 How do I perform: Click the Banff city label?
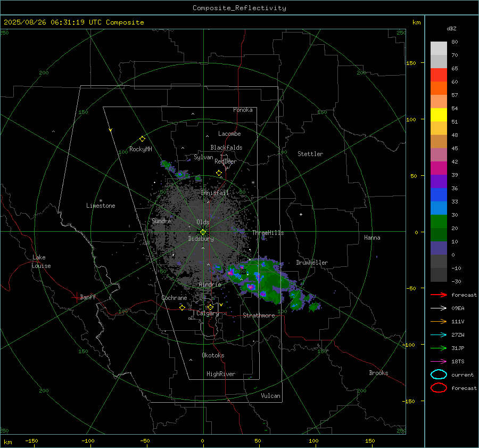[88, 297]
